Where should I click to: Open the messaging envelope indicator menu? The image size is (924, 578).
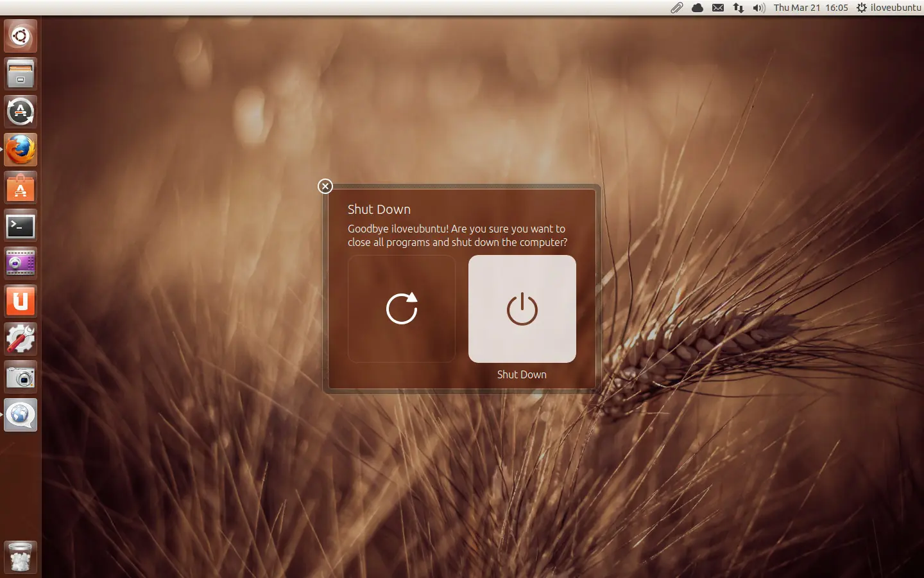(x=718, y=8)
